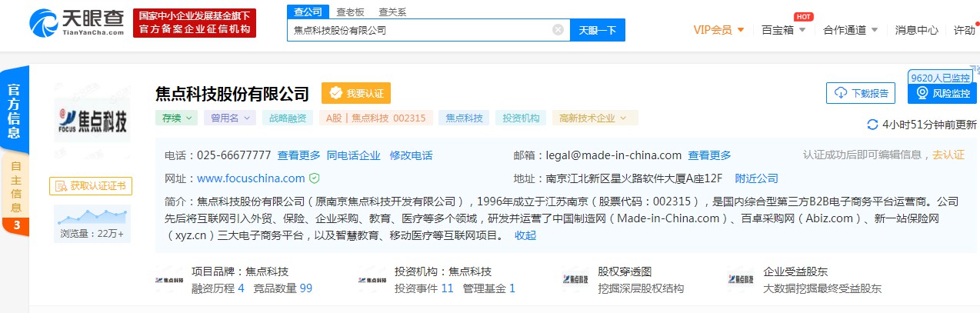Click the email legal@made-in-china.com
Image resolution: width=980 pixels, height=313 pixels.
[615, 155]
